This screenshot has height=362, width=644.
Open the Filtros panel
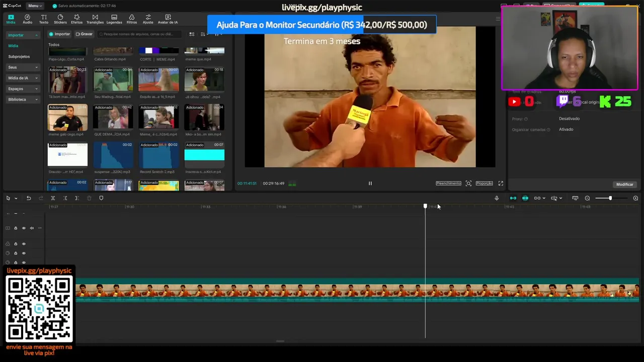point(132,19)
